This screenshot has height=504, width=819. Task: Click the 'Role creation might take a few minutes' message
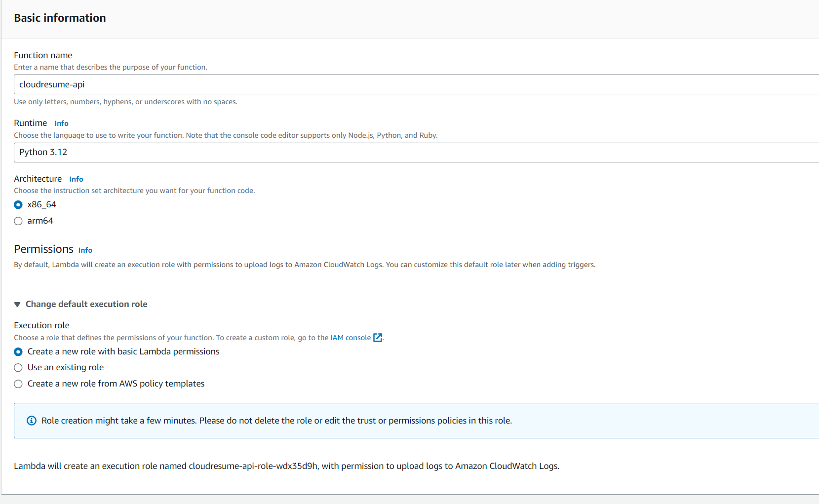(276, 421)
